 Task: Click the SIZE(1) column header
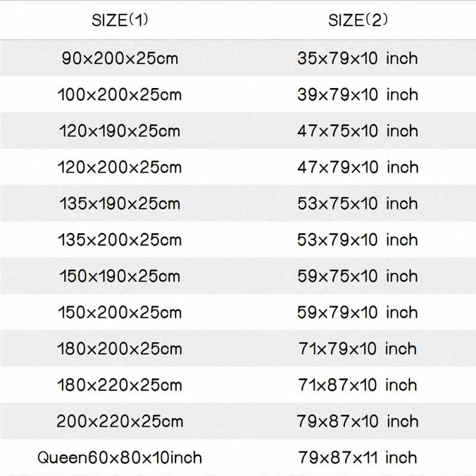(x=120, y=20)
